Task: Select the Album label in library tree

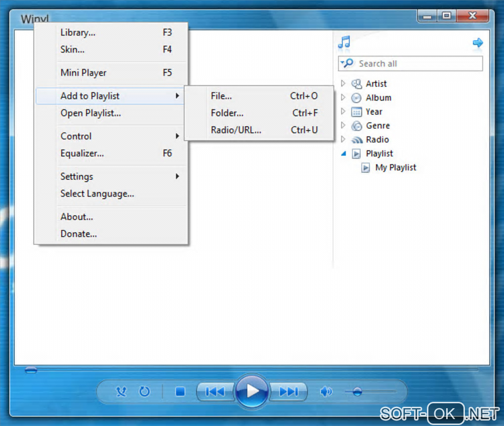Action: click(378, 98)
